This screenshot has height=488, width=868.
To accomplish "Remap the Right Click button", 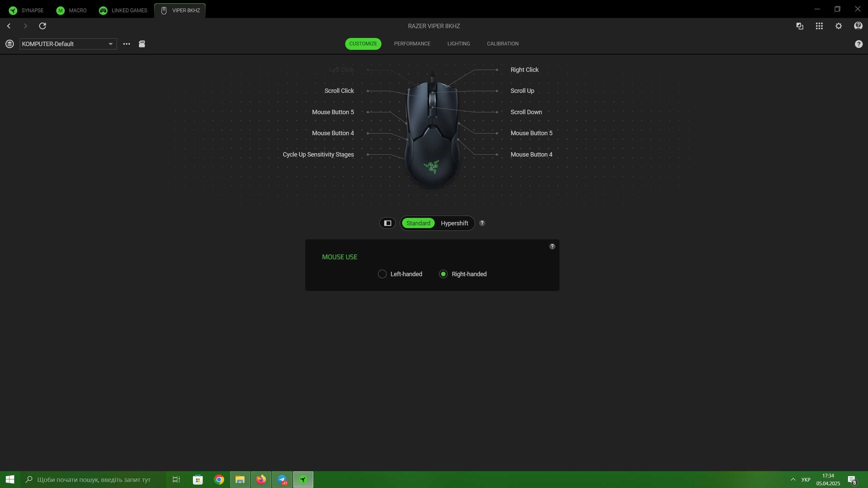I will click(525, 70).
